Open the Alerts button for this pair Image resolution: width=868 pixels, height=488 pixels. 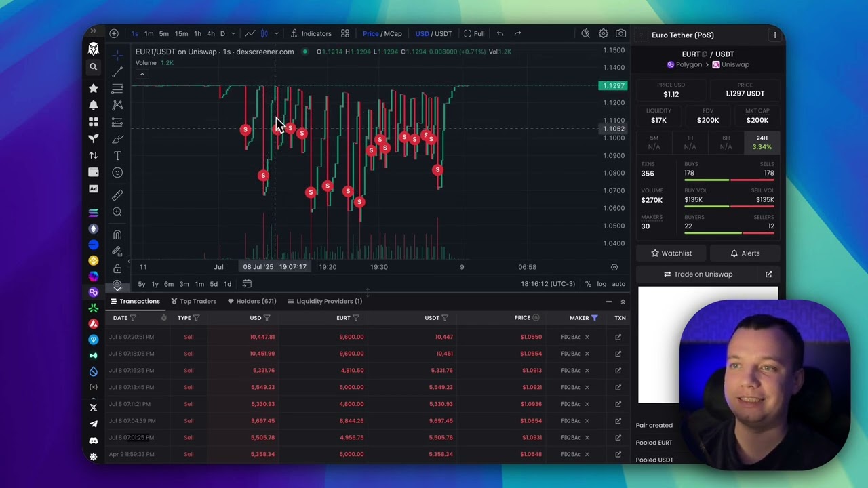(745, 253)
